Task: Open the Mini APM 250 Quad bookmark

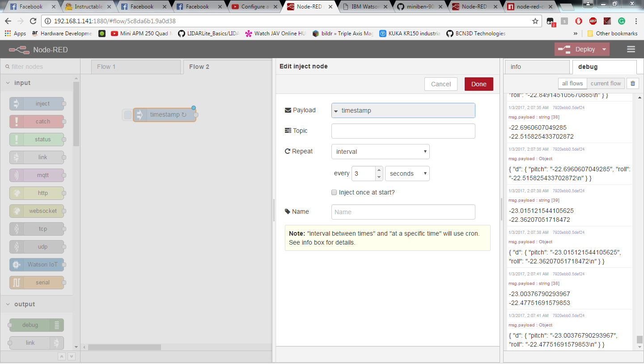Action: click(141, 34)
